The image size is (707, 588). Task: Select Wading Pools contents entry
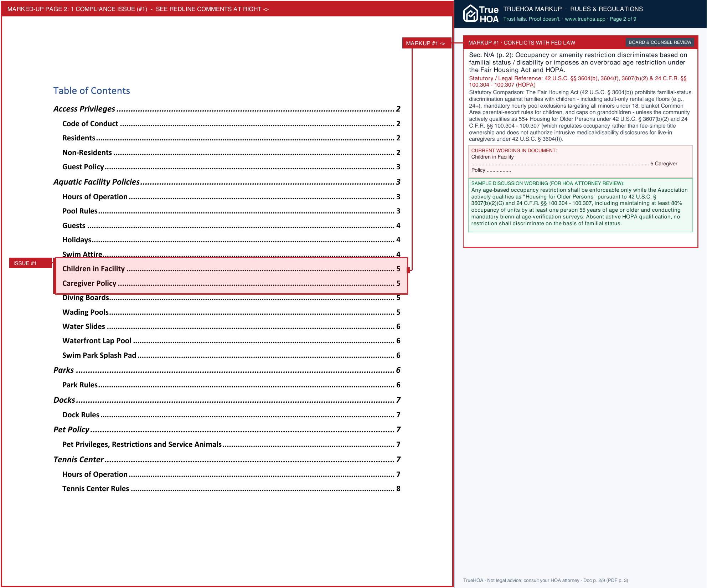[x=231, y=312]
